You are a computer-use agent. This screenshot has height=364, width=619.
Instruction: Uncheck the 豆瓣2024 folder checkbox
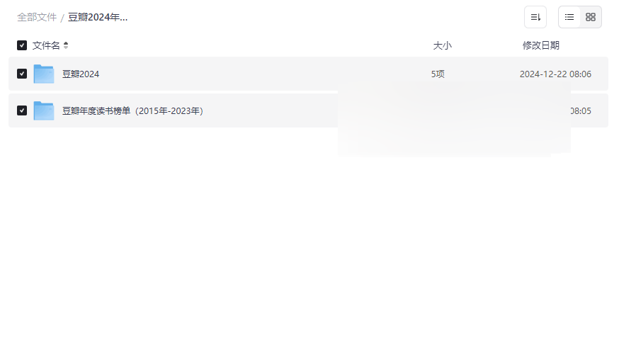coord(22,74)
